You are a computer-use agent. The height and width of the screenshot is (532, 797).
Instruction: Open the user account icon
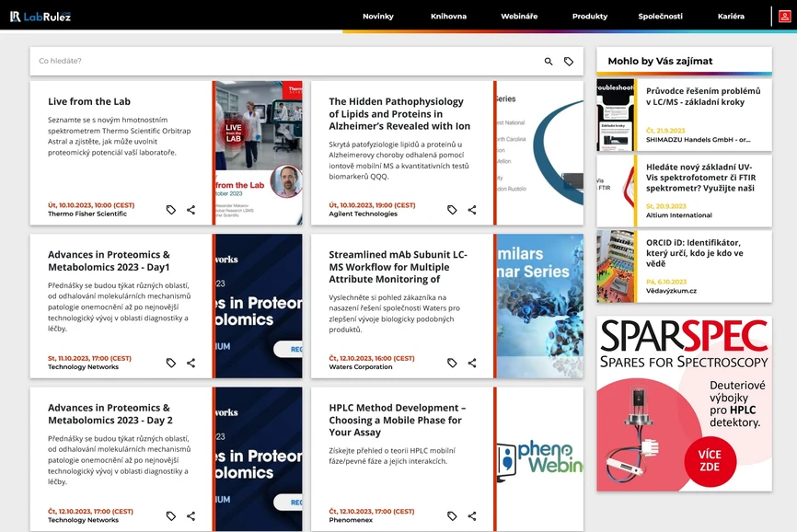coord(784,17)
